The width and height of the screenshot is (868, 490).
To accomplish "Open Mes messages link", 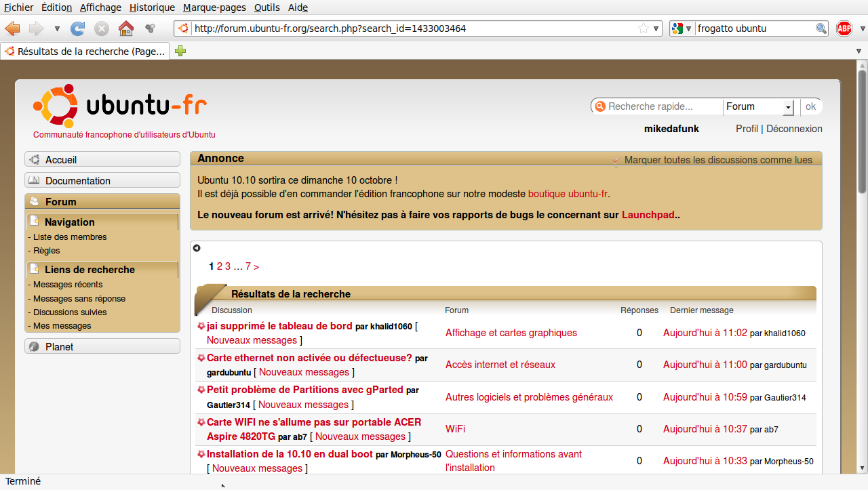I will point(62,326).
